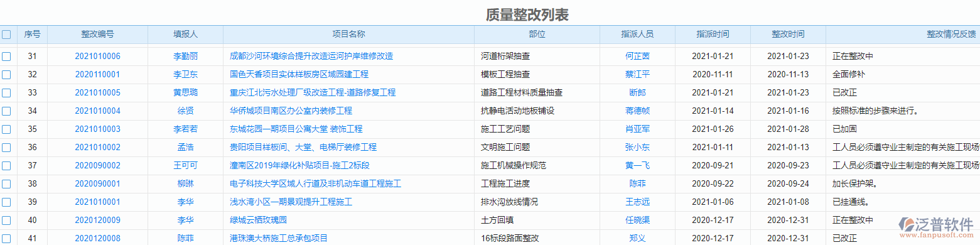This screenshot has height=245, width=980.
Task: Check the box for row 38
Action: tap(6, 184)
